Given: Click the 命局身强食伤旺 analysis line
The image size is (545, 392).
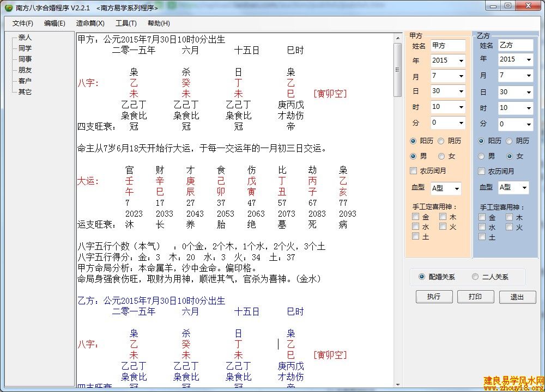Looking at the screenshot, I should click(x=199, y=279).
